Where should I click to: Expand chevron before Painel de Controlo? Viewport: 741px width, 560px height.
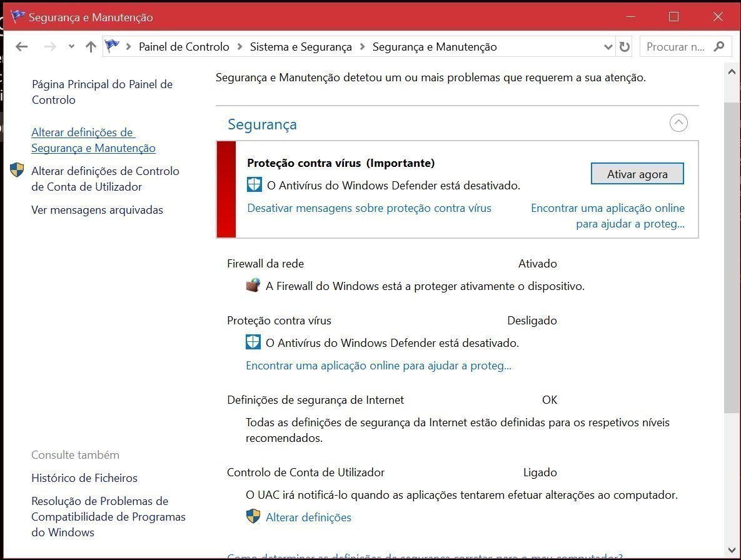[129, 47]
